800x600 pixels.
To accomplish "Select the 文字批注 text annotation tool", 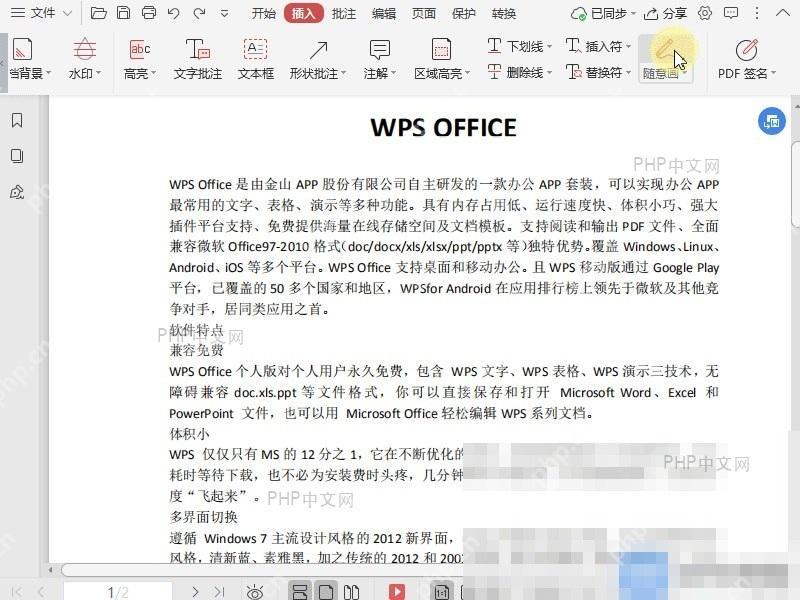I will [x=197, y=59].
